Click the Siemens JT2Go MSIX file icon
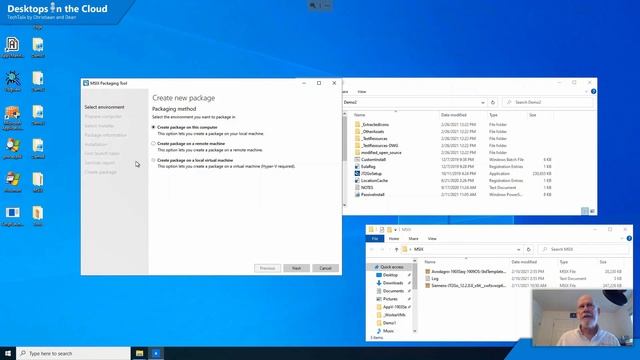 click(428, 286)
